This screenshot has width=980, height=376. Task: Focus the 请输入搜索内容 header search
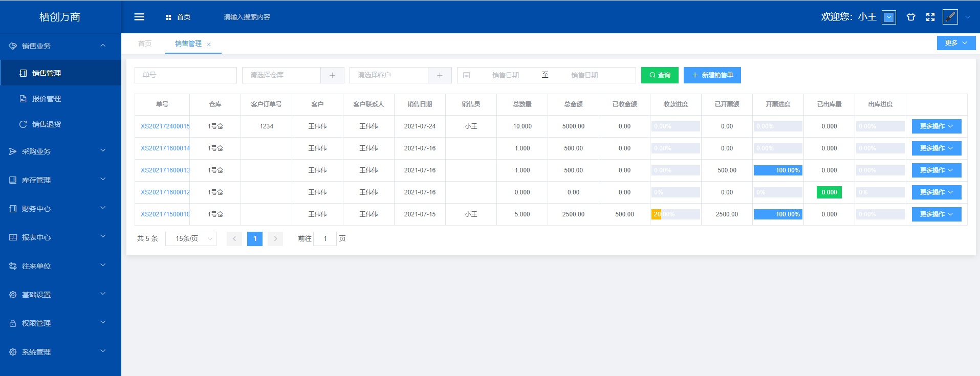point(247,17)
